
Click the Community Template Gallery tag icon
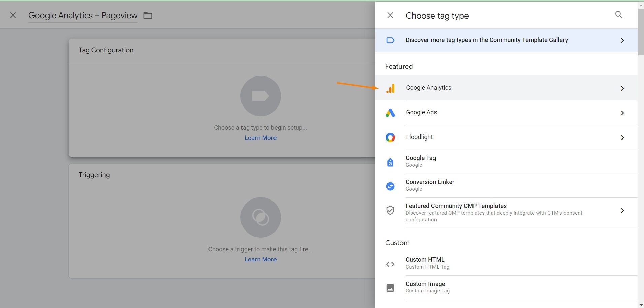[390, 40]
